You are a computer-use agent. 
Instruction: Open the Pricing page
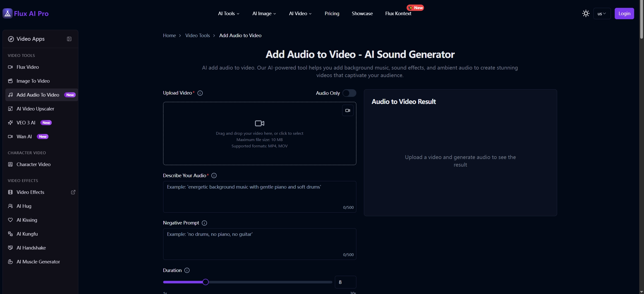pos(332,13)
